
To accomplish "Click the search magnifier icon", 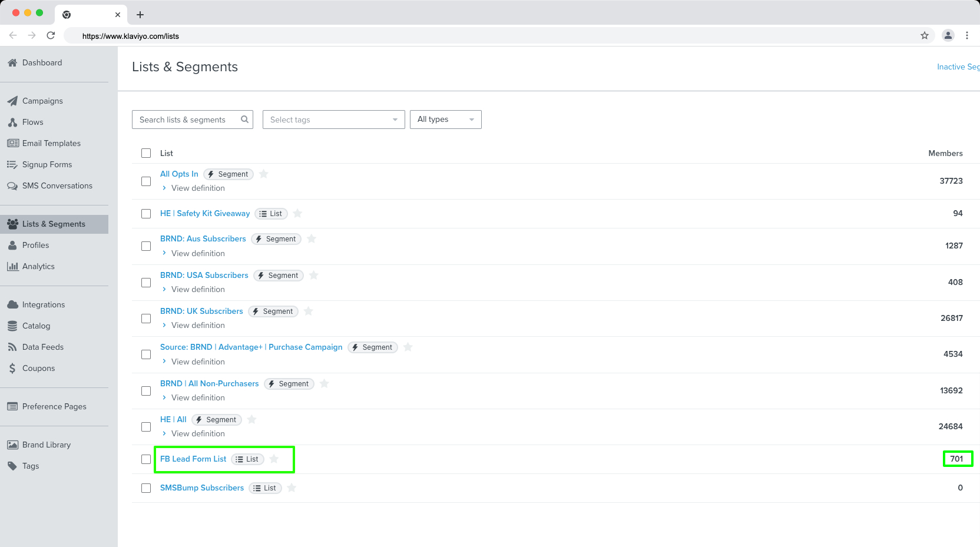I will point(244,120).
